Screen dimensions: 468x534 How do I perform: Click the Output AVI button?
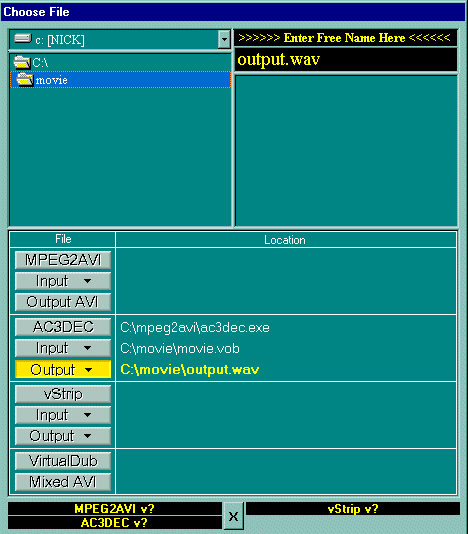63,302
